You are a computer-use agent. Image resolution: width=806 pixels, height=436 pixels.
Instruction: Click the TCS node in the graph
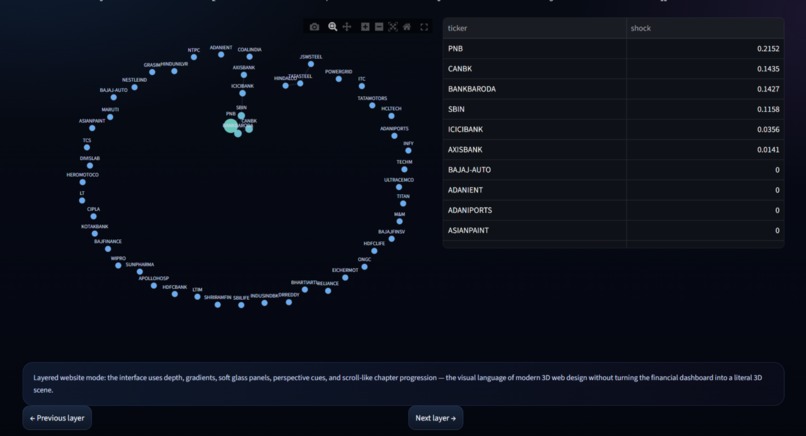[x=87, y=148]
